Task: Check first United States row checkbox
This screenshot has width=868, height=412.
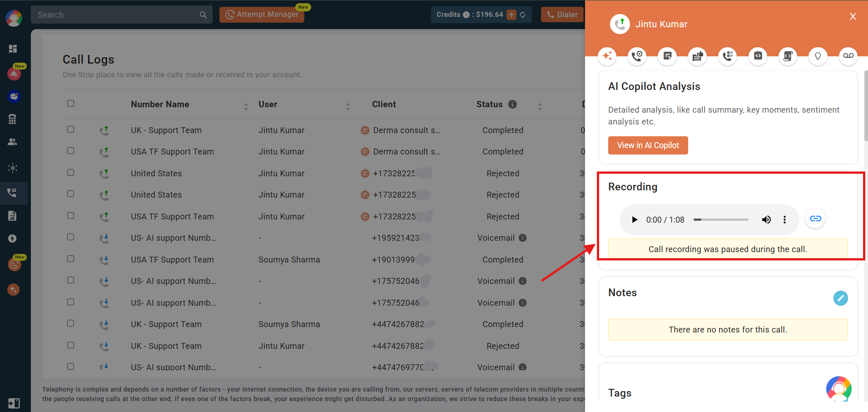Action: (70, 172)
